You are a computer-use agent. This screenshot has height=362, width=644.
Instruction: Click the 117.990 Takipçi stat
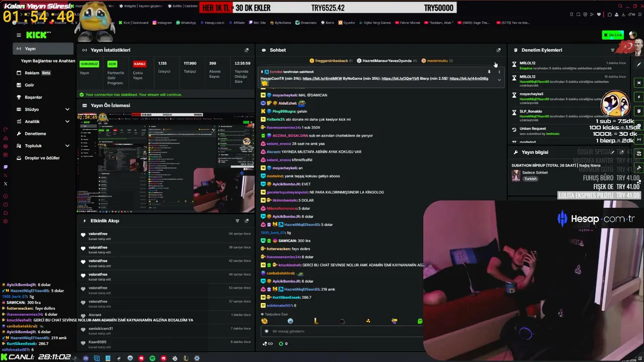pyautogui.click(x=190, y=67)
